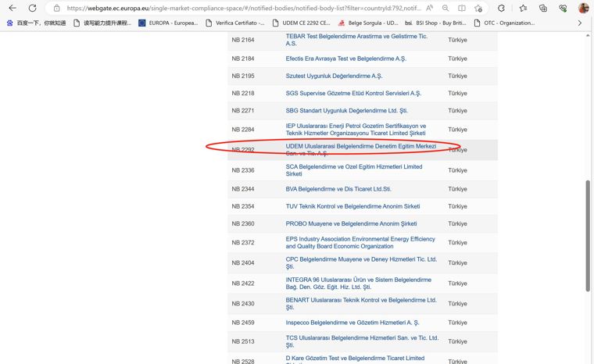Select the NB 2284 cell
The image size is (594, 364).
point(243,130)
